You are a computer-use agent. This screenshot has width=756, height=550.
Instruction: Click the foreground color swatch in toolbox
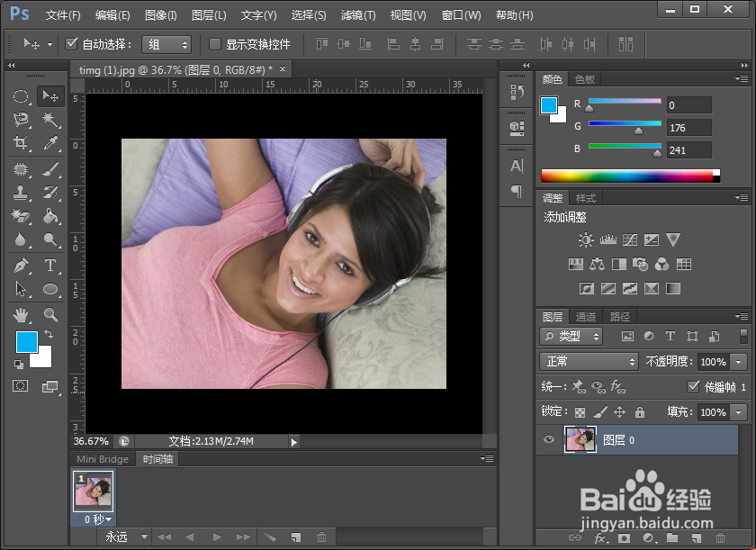pos(26,342)
